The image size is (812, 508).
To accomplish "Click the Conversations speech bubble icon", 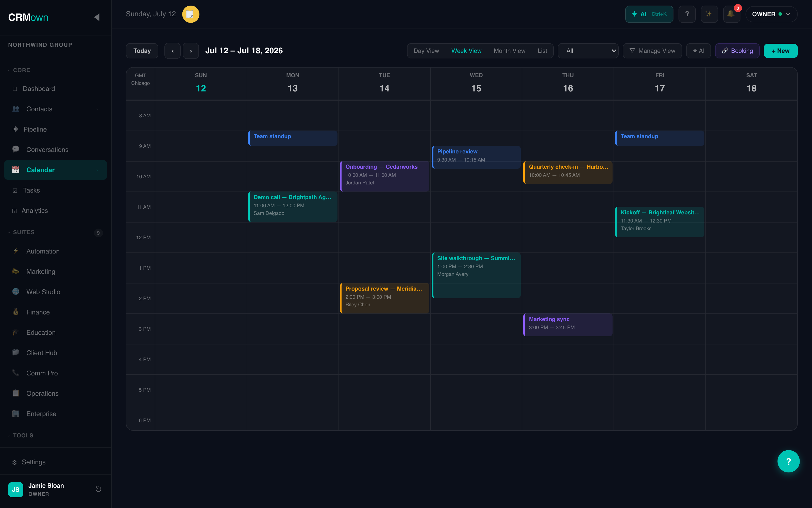I will (x=16, y=149).
